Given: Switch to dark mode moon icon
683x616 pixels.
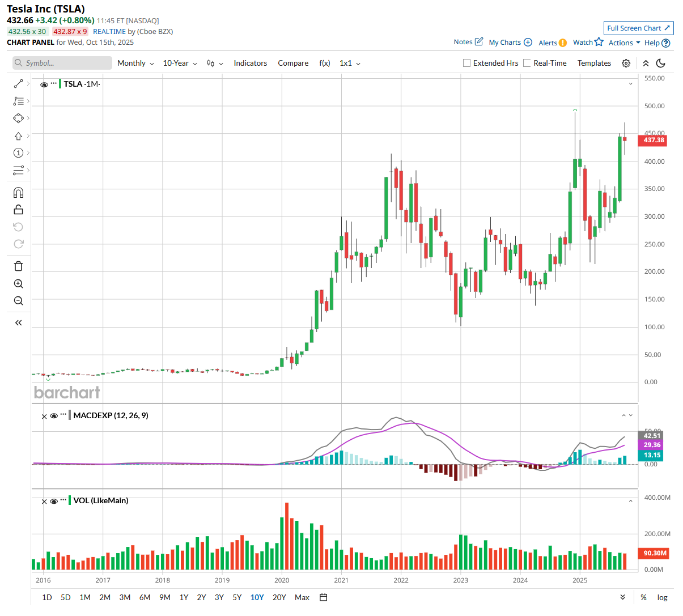Looking at the screenshot, I should (x=661, y=63).
